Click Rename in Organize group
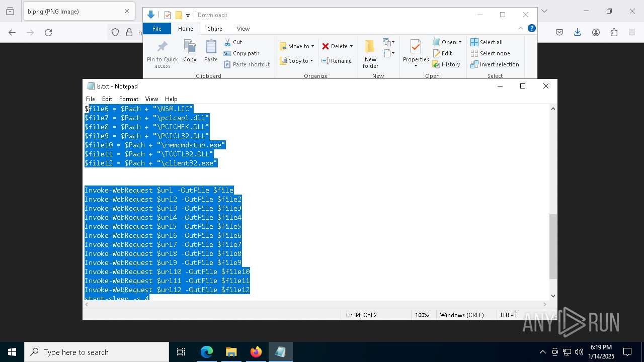Image resolution: width=644 pixels, height=362 pixels. pyautogui.click(x=337, y=61)
